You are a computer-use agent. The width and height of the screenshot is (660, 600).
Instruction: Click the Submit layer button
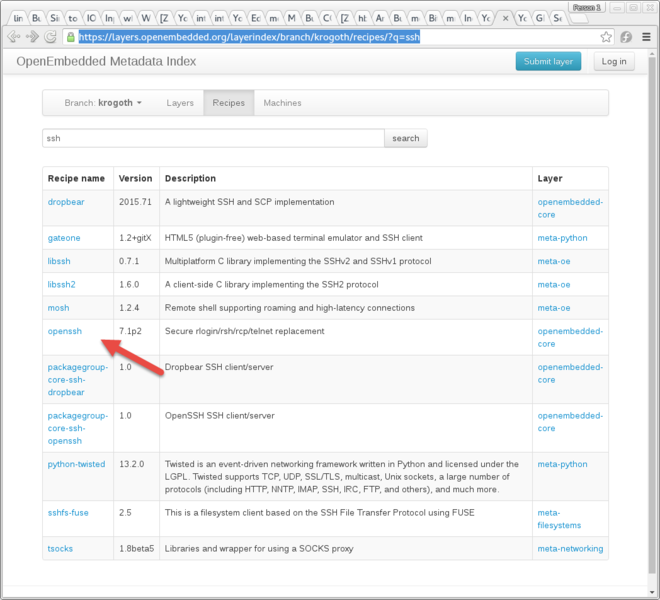[548, 61]
